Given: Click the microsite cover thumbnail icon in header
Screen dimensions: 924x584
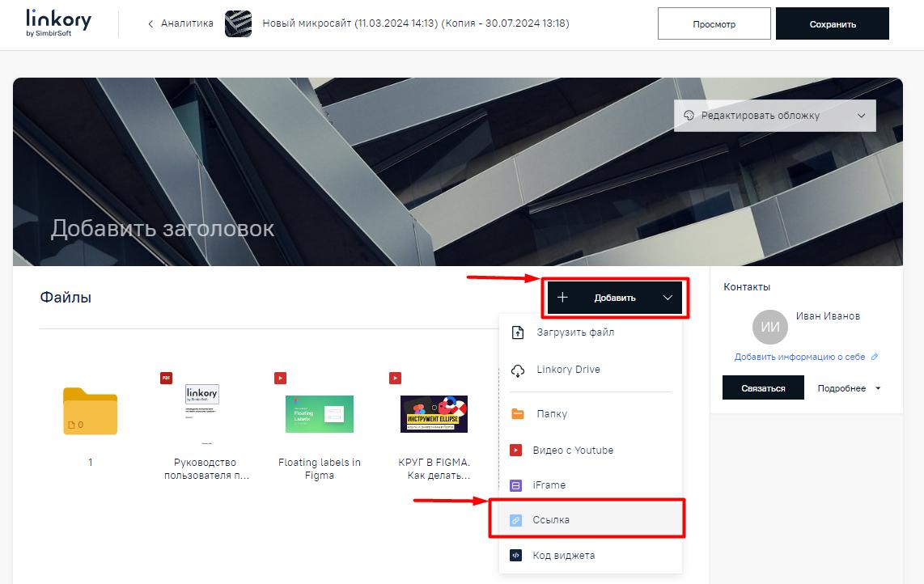Looking at the screenshot, I should [238, 24].
